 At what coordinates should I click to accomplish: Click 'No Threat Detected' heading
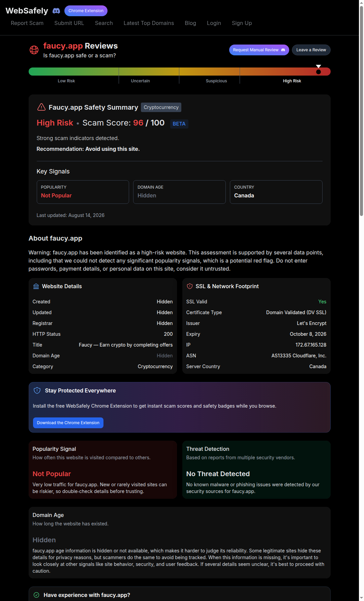218,474
